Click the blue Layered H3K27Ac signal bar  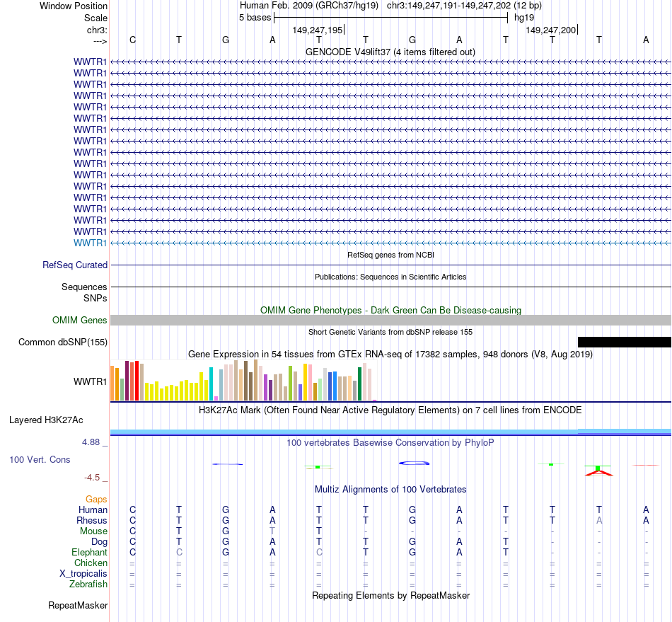tap(391, 432)
